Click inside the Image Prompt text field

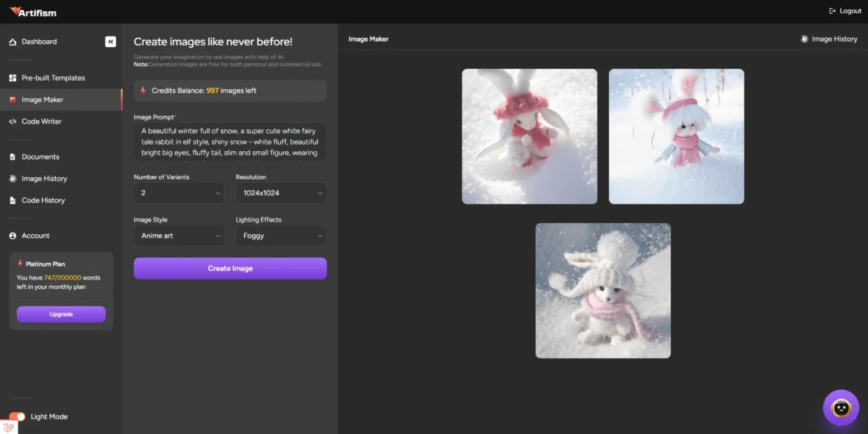(230, 142)
